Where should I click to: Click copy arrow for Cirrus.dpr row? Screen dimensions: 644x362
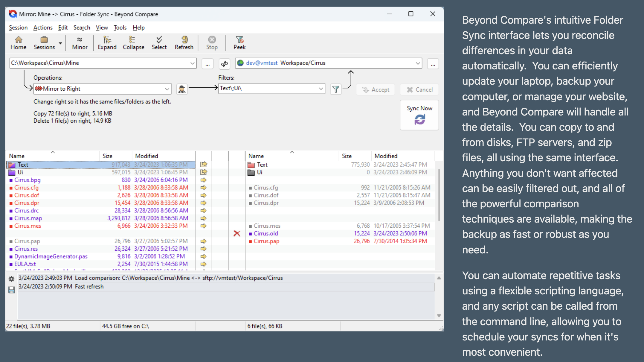(x=204, y=203)
